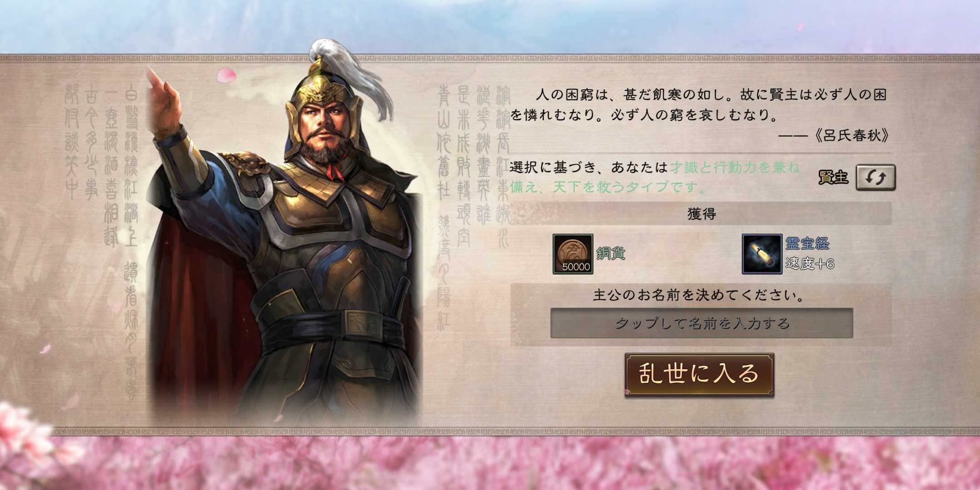Image resolution: width=980 pixels, height=490 pixels.
Task: Click the green personality description text
Action: click(x=654, y=177)
